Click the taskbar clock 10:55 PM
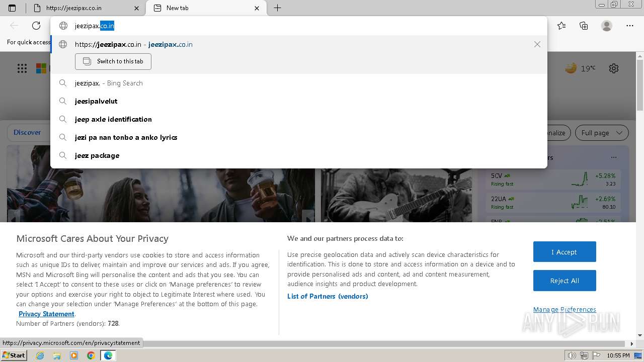Viewport: 644px width, 362px height. click(618, 355)
